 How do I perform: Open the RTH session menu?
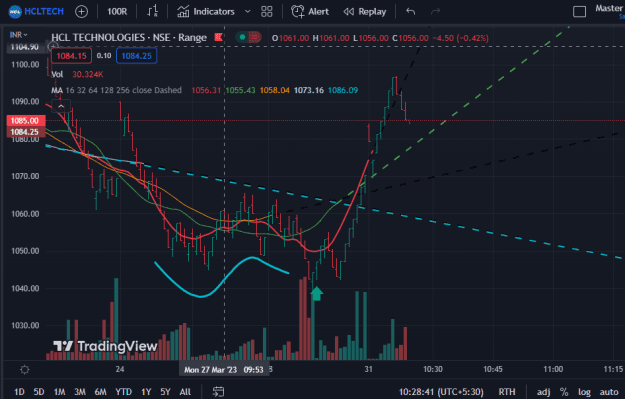[507, 392]
